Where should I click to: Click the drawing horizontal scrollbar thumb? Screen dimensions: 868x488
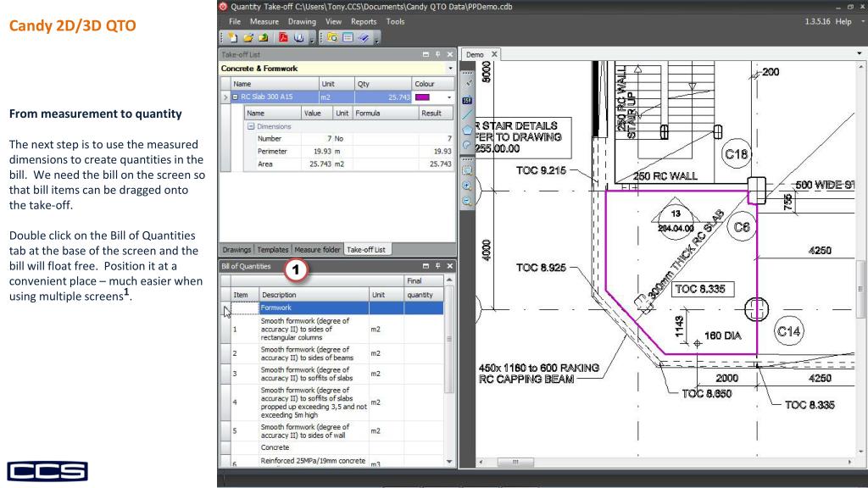click(x=515, y=462)
